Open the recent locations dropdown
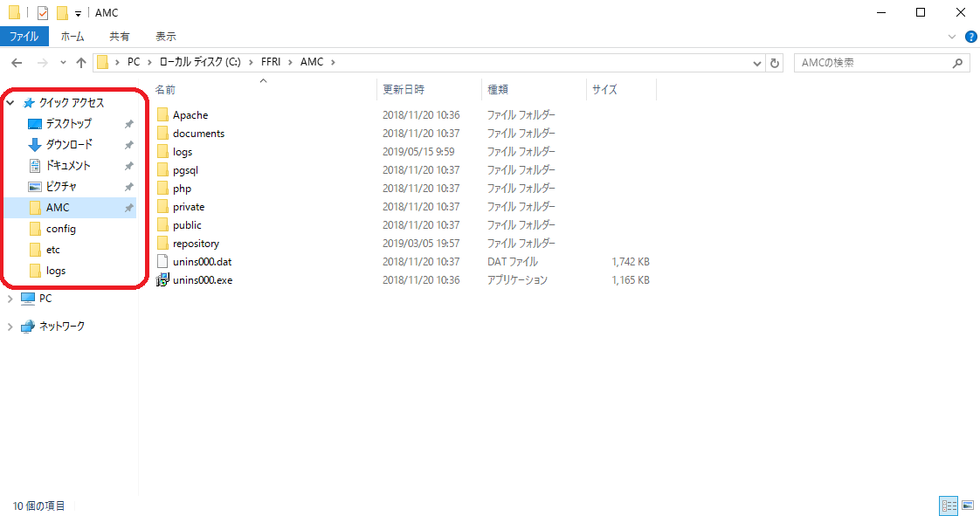Screen dimensions: 980x516 click(63, 63)
